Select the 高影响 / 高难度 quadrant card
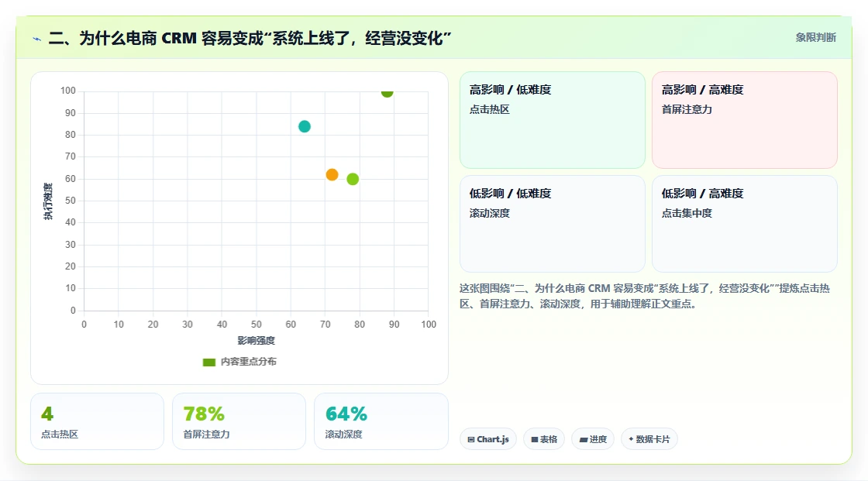This screenshot has height=481, width=868. pos(745,120)
